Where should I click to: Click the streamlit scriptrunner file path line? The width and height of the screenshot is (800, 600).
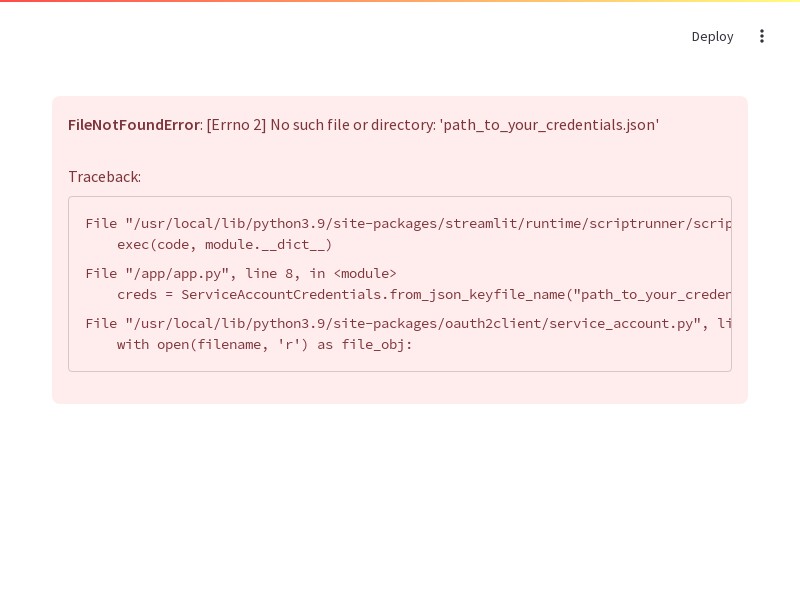click(408, 223)
